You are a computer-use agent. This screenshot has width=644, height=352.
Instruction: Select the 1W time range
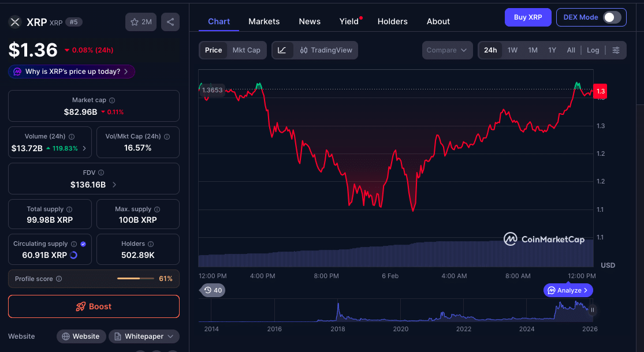512,50
